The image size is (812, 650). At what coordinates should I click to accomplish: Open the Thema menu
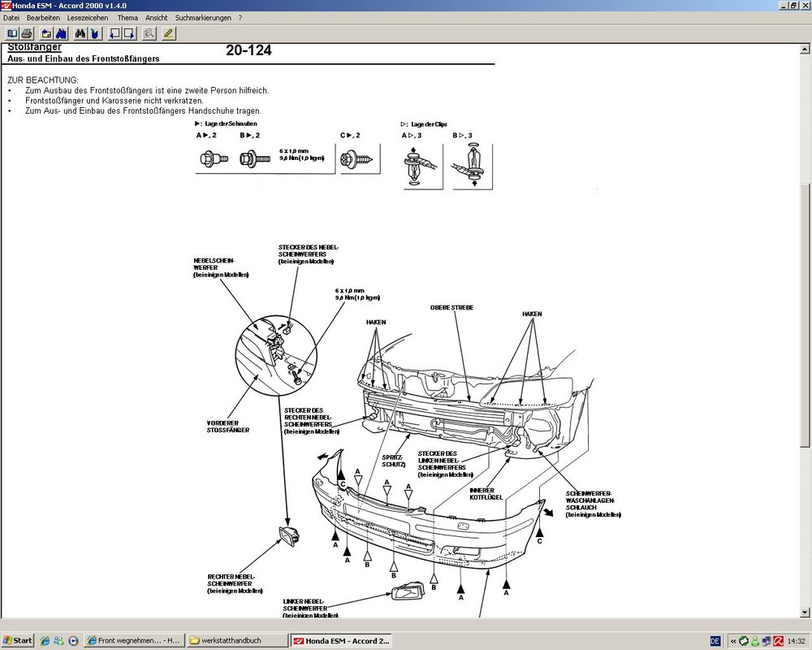(x=127, y=17)
